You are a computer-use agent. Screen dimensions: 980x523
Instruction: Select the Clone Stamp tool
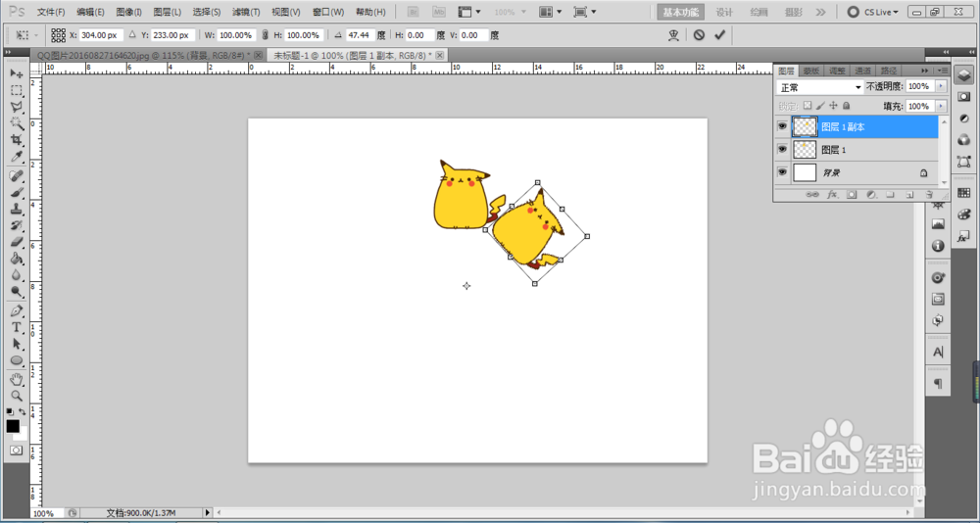(x=17, y=209)
